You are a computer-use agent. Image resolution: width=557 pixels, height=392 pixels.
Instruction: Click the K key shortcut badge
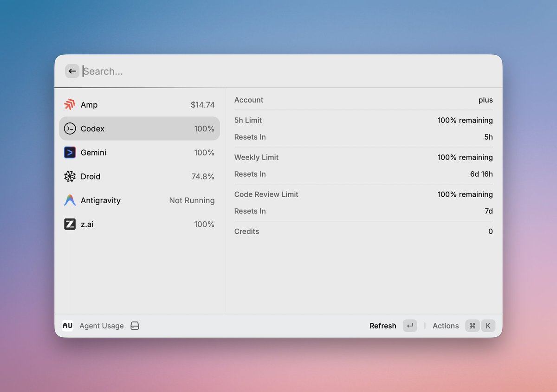[x=488, y=326]
